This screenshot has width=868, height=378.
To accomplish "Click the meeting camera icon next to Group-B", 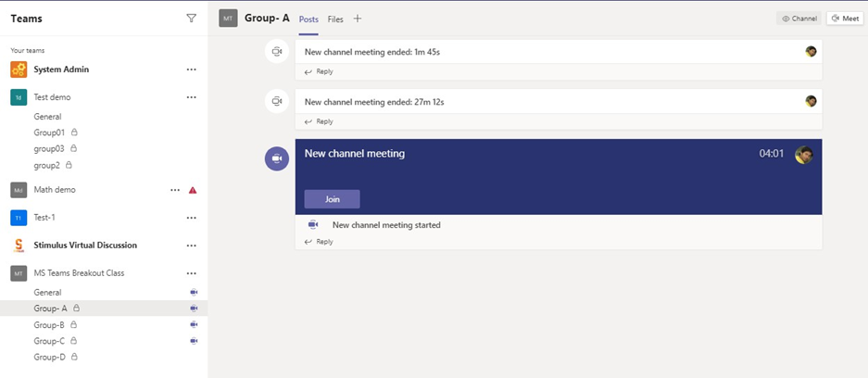I will [194, 324].
